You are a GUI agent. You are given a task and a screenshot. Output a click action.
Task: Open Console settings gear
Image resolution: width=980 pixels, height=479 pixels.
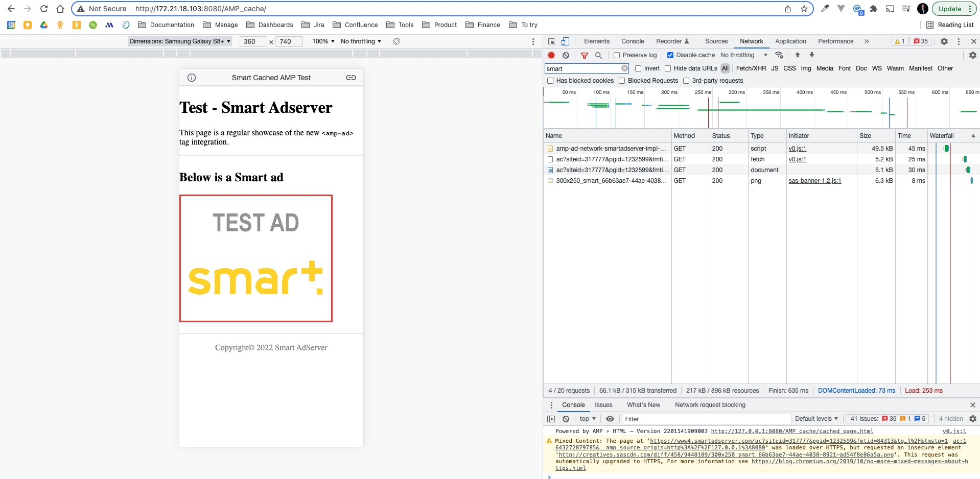pos(973,419)
